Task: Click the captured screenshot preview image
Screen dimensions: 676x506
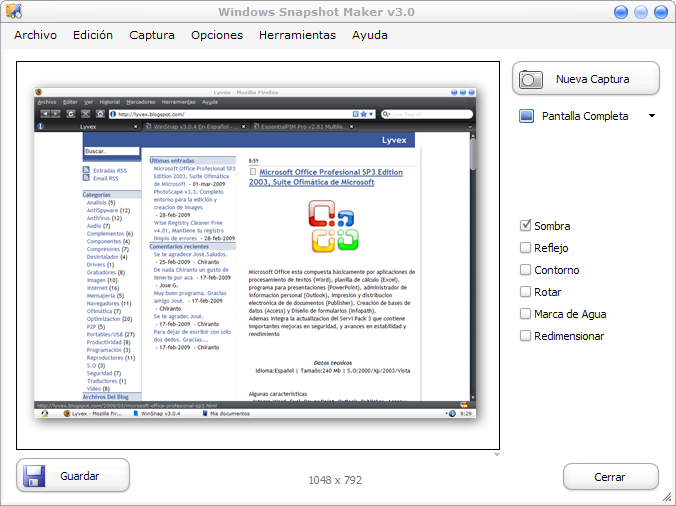Action: 257,256
